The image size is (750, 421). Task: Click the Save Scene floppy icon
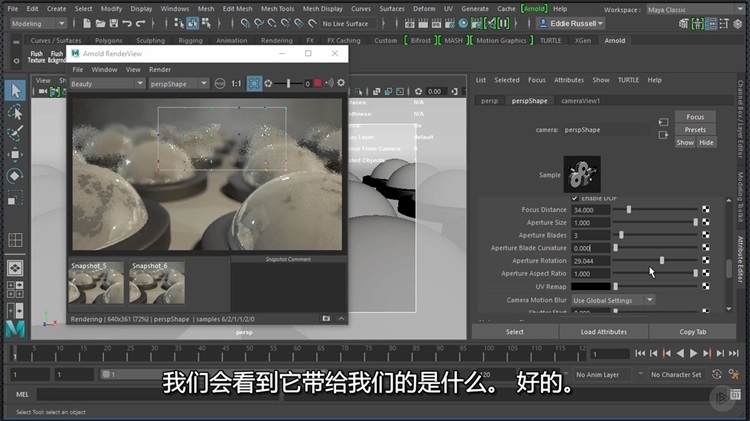[x=114, y=23]
